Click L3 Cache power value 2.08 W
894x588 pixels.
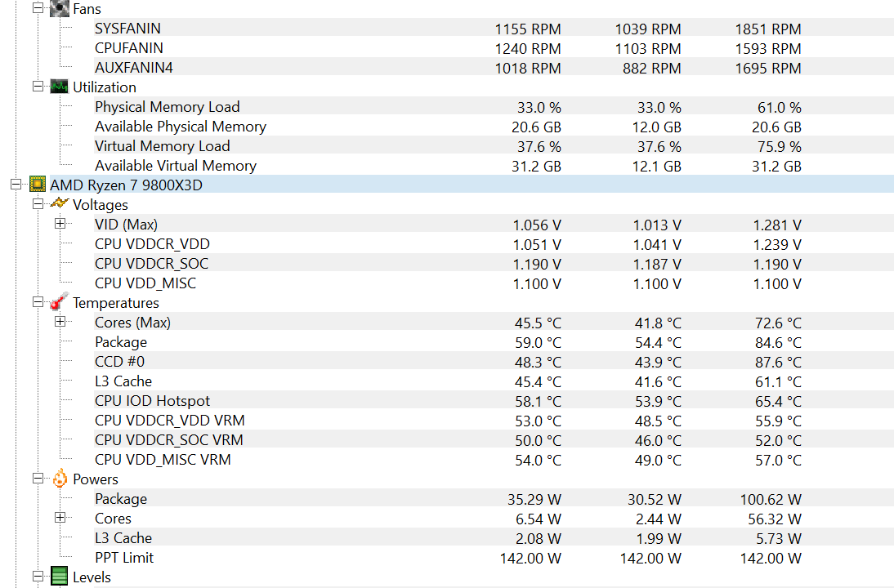(539, 538)
